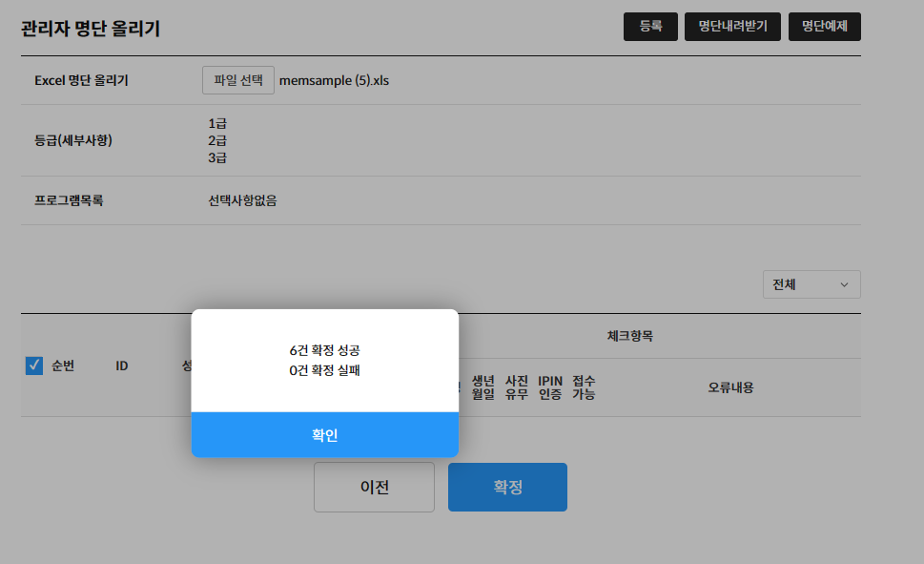This screenshot has height=564, width=924.
Task: Select the 3급 grade entry
Action: pyautogui.click(x=217, y=157)
